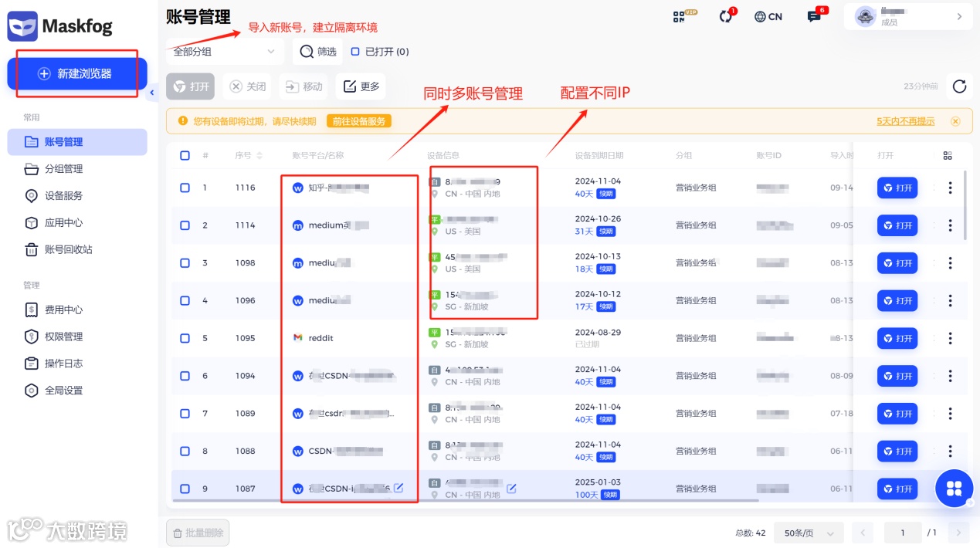Select the checkbox next to reddit account
980x548 pixels.
185,337
